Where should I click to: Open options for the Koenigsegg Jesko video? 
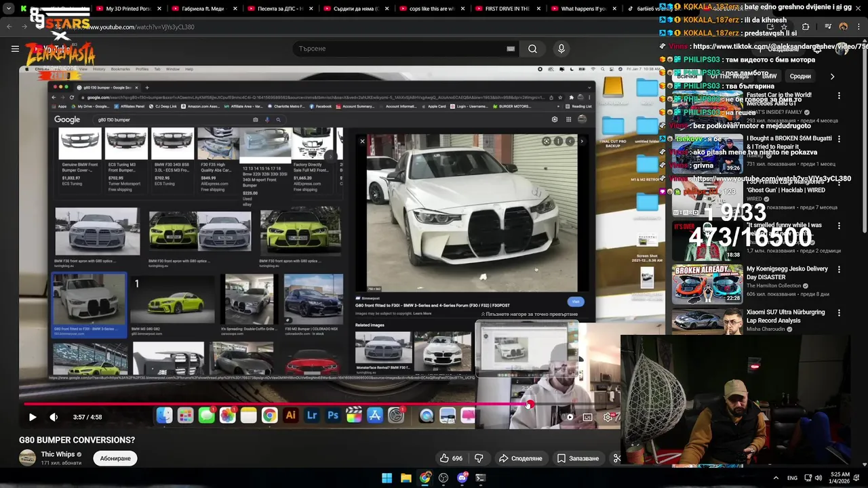pyautogui.click(x=839, y=269)
